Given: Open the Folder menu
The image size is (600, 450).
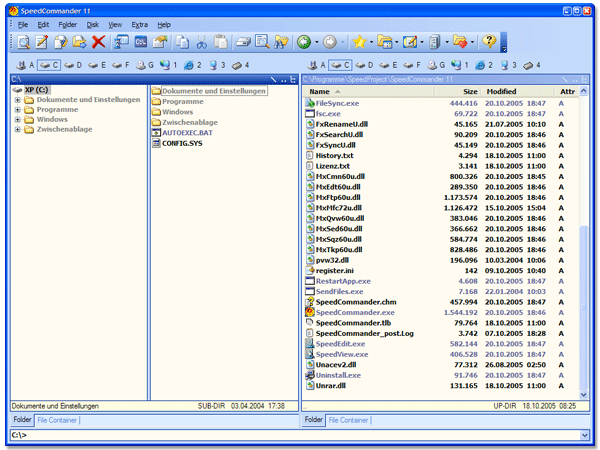Looking at the screenshot, I should tap(68, 25).
